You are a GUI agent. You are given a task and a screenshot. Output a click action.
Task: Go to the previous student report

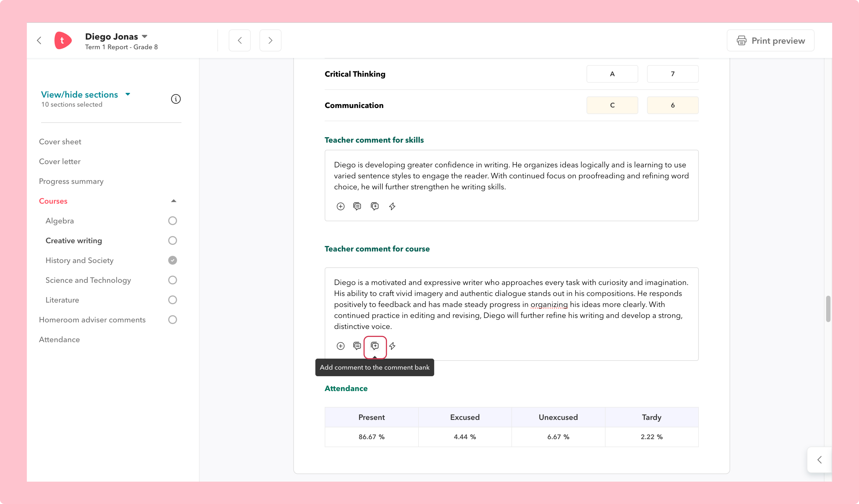(x=240, y=41)
